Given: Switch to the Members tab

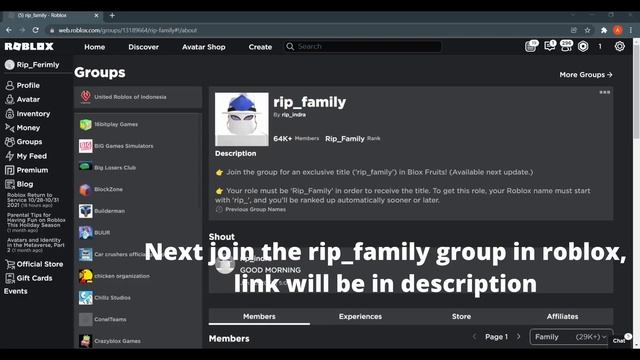Looking at the screenshot, I should click(x=259, y=316).
